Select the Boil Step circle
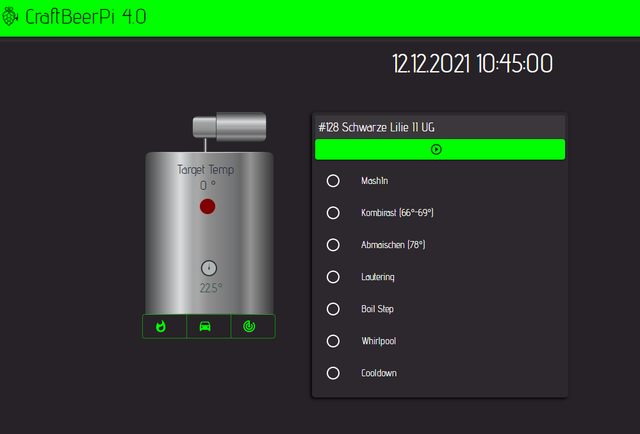The image size is (640, 434). [333, 309]
